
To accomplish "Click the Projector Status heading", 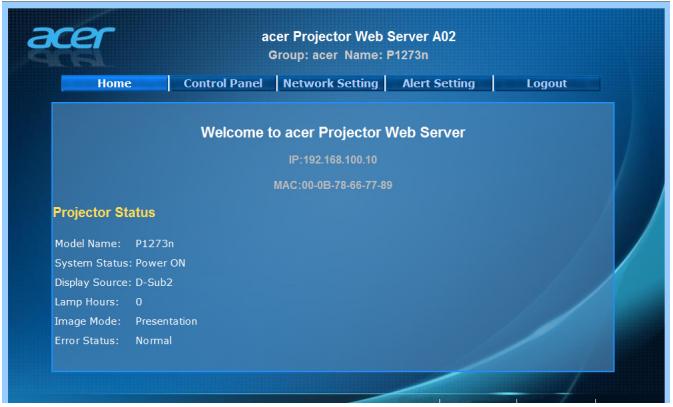I will [x=104, y=213].
